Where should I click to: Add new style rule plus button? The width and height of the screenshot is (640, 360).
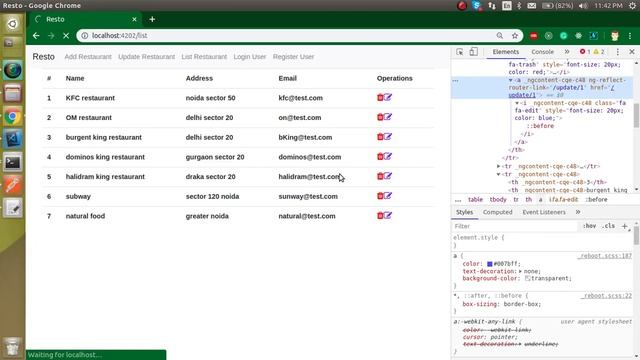[x=624, y=226]
